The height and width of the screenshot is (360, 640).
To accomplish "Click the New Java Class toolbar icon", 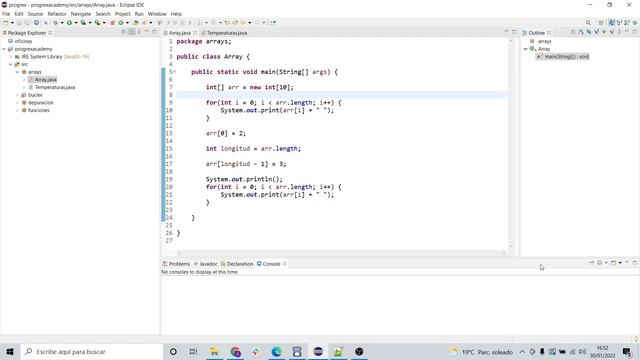I will 121,23.
